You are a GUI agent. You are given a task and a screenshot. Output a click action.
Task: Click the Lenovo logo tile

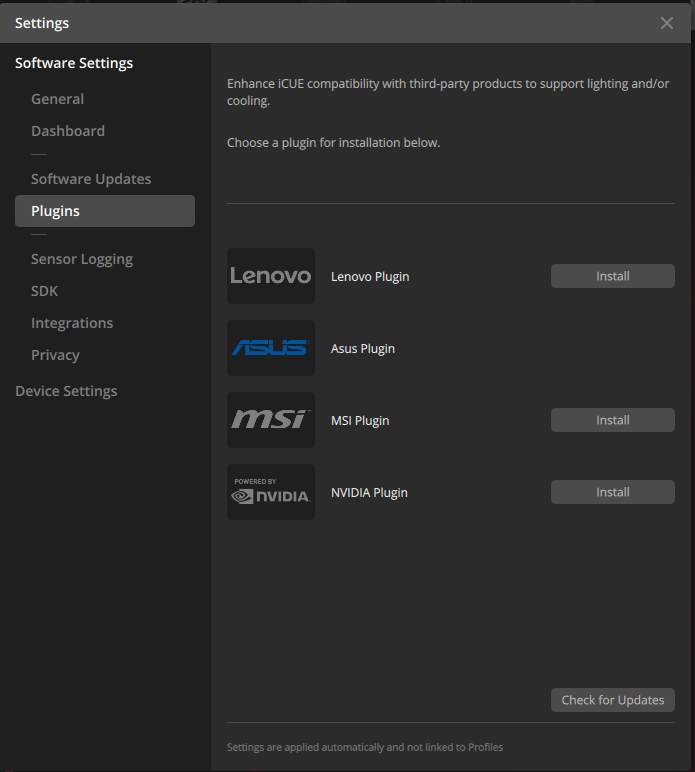pyautogui.click(x=271, y=276)
